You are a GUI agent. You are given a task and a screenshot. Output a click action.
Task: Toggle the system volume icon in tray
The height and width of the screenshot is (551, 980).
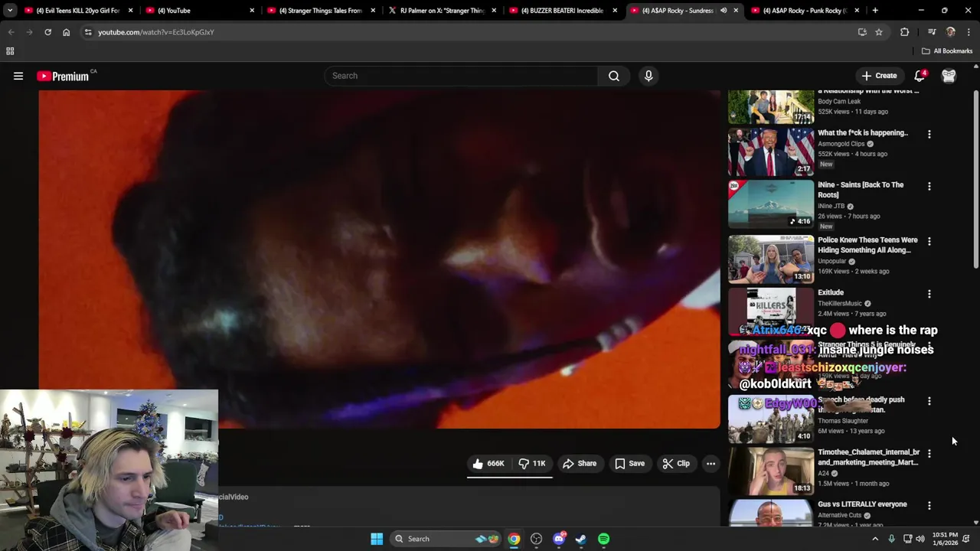920,539
